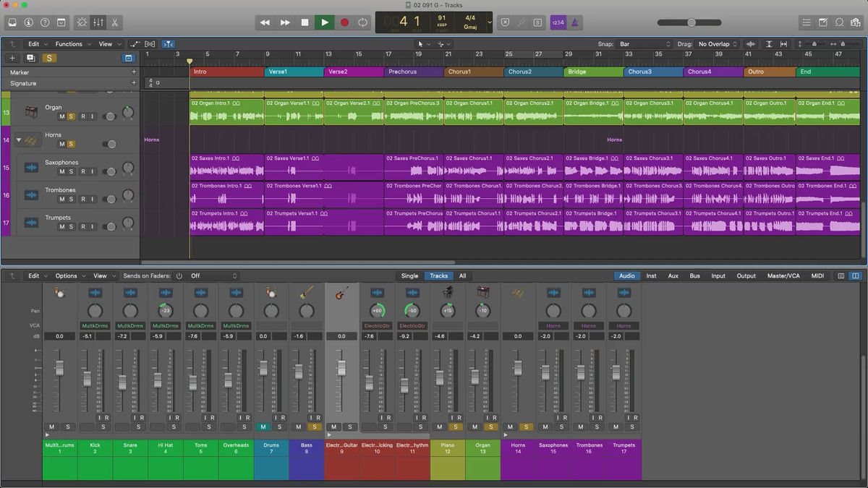Open the Drag mode No Overlap dropdown

click(717, 44)
